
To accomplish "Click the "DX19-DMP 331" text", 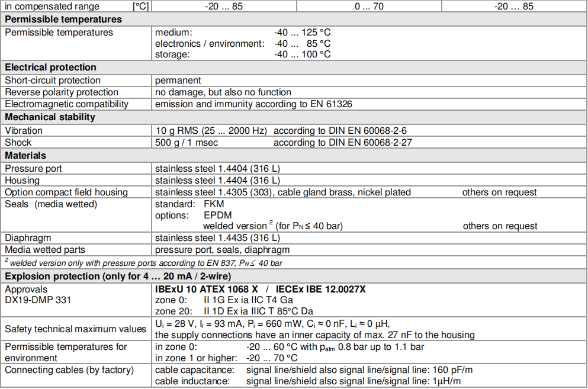I will click(37, 300).
